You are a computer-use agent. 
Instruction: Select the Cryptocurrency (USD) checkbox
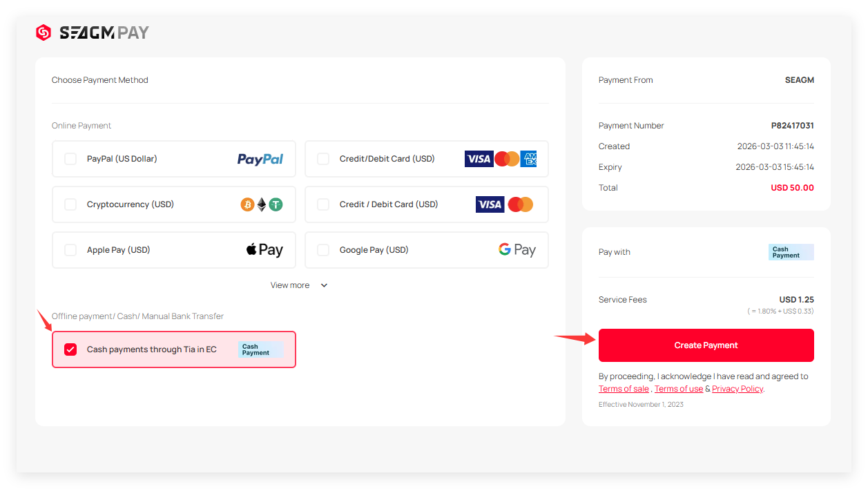pyautogui.click(x=70, y=204)
